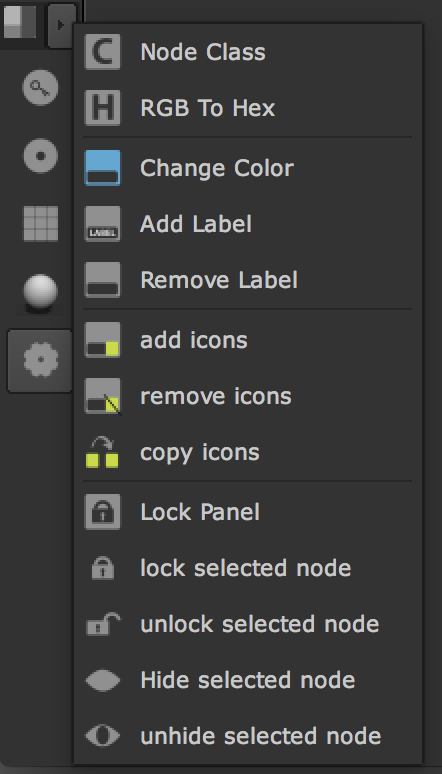Screen dimensions: 442x774
Task: Select the circular disc toolbar icon
Action: coord(40,156)
